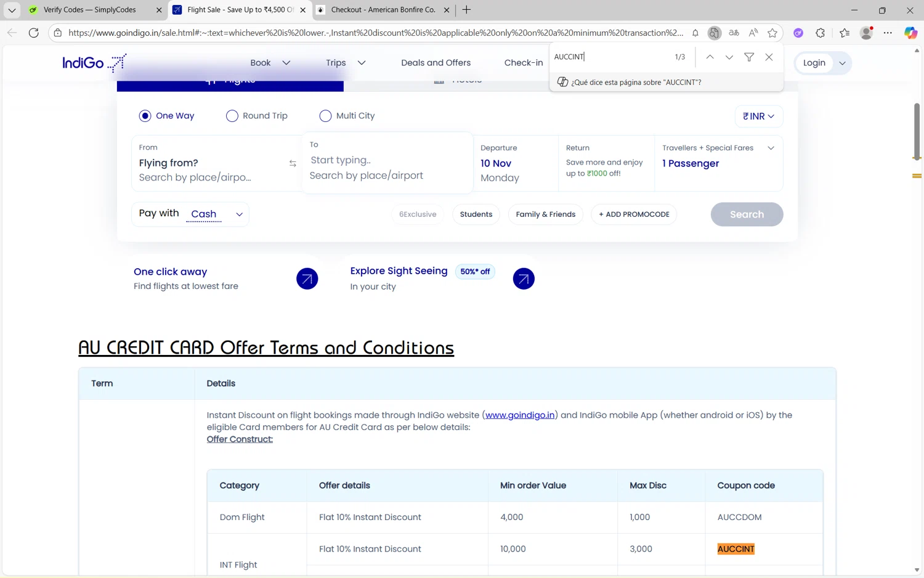Click the One click away arrow icon
This screenshot has height=578, width=924.
pos(307,279)
